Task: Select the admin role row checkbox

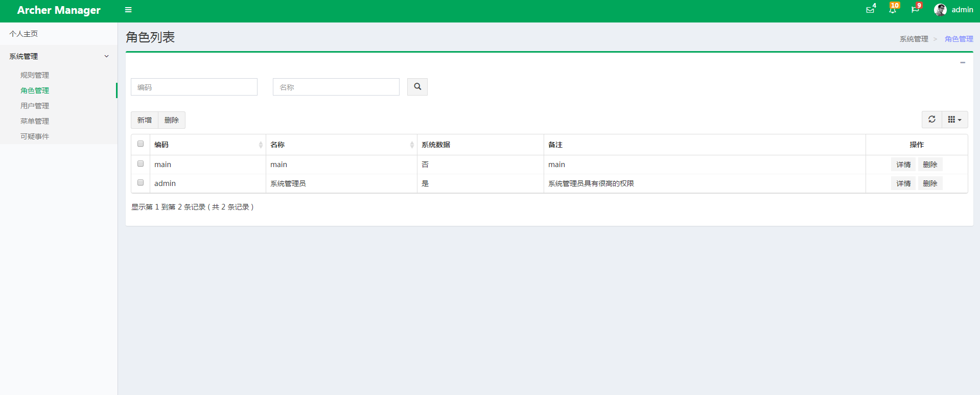Action: tap(141, 183)
